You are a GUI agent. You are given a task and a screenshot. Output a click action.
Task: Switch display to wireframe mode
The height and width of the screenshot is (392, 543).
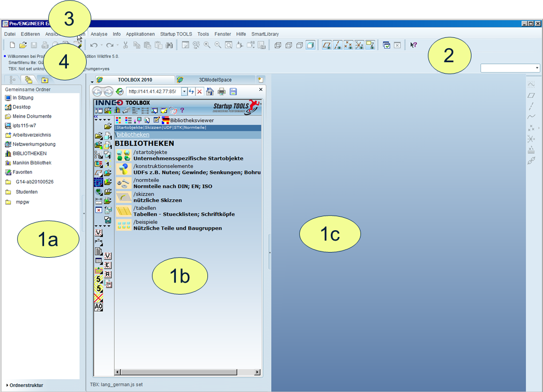click(278, 45)
